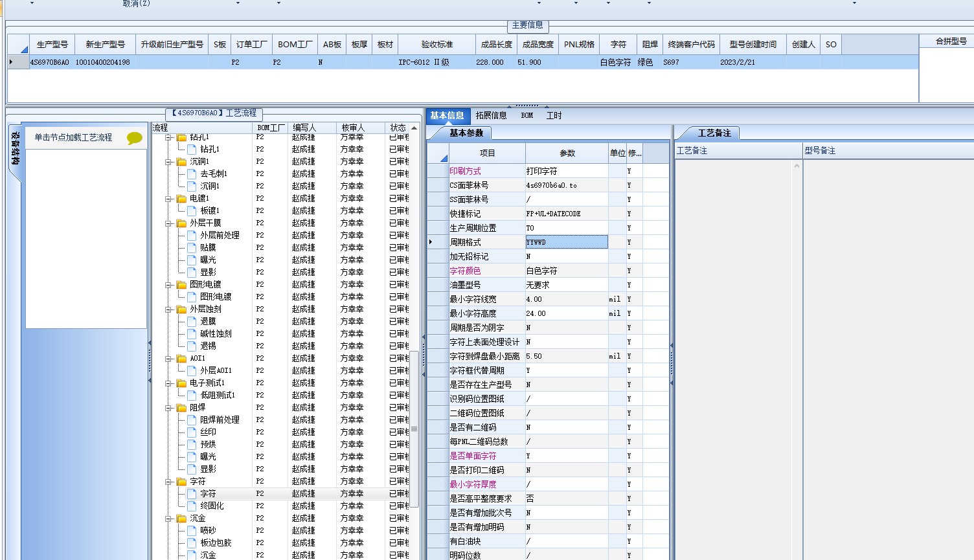Collapse the 电镀1 folder node
Viewport: 974px width, 560px height.
coord(169,199)
